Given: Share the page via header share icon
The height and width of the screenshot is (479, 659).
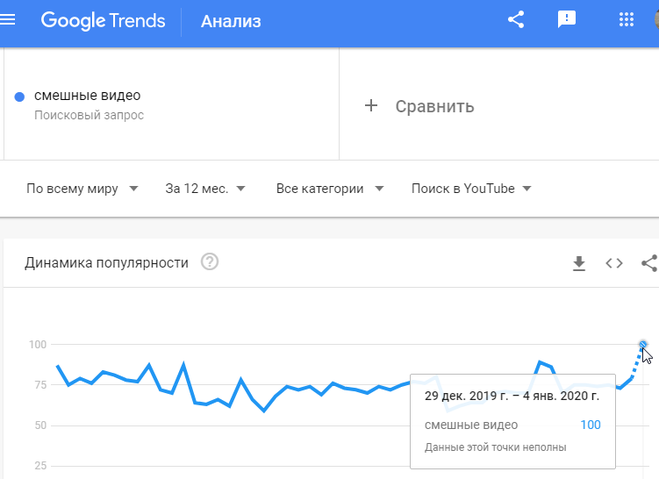Looking at the screenshot, I should pos(516,20).
